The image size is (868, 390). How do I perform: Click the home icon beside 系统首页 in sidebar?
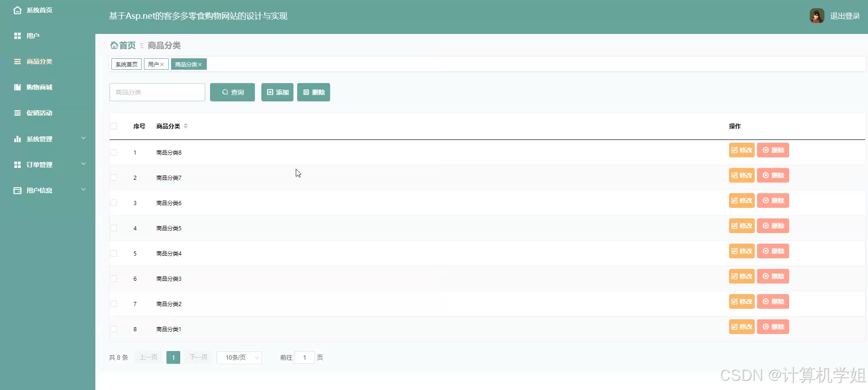point(17,10)
